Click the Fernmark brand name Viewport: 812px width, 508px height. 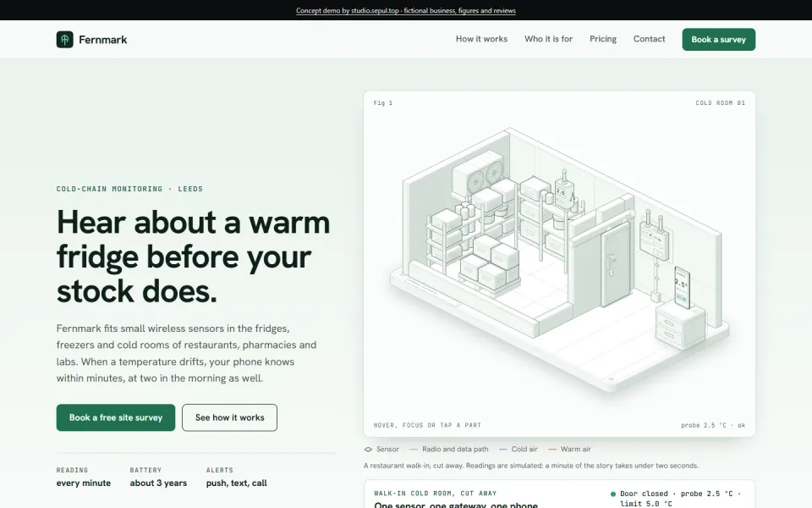pyautogui.click(x=103, y=40)
